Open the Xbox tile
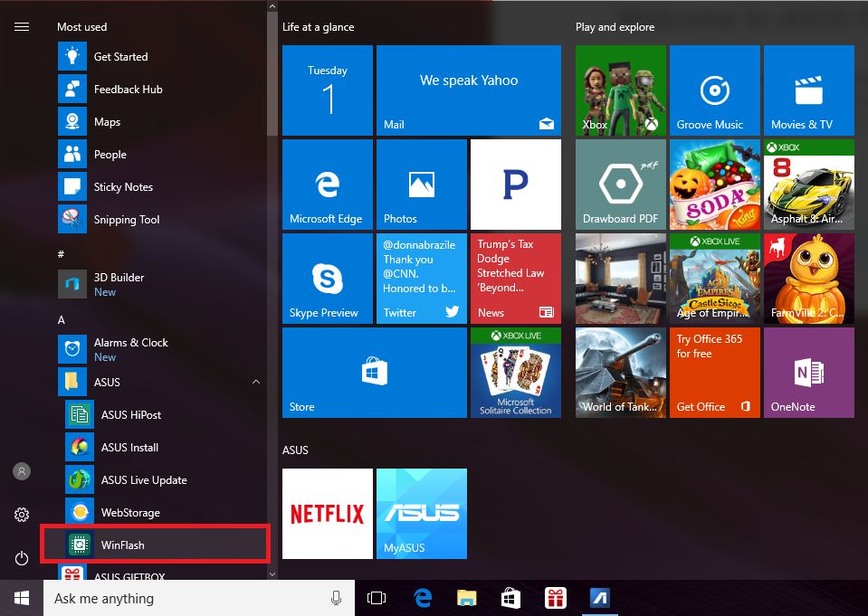 pos(621,90)
